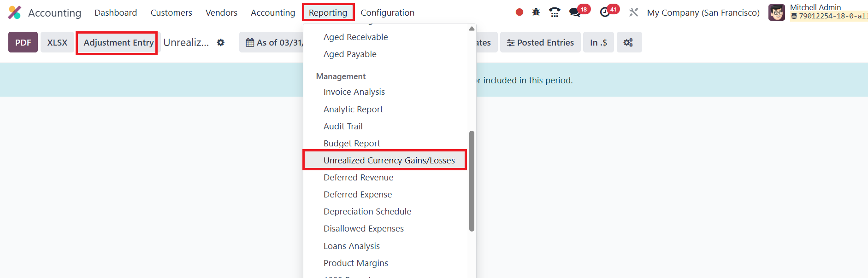The width and height of the screenshot is (868, 278).
Task: Open the chat messages icon
Action: coord(575,12)
